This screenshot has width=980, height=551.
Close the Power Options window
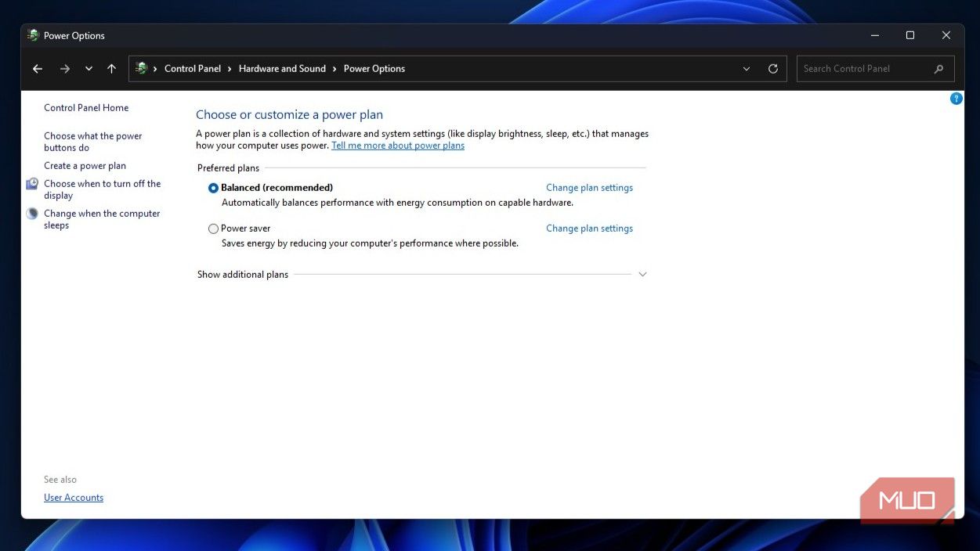click(x=946, y=35)
